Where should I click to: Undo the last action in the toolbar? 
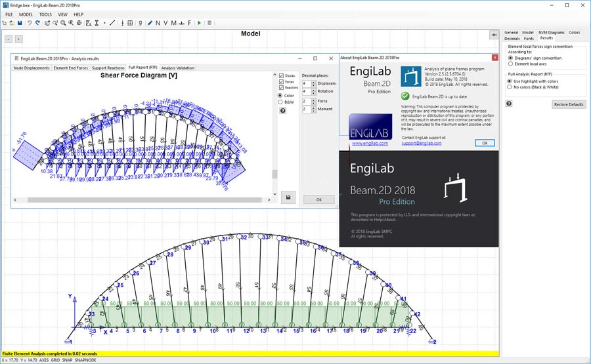(x=30, y=23)
